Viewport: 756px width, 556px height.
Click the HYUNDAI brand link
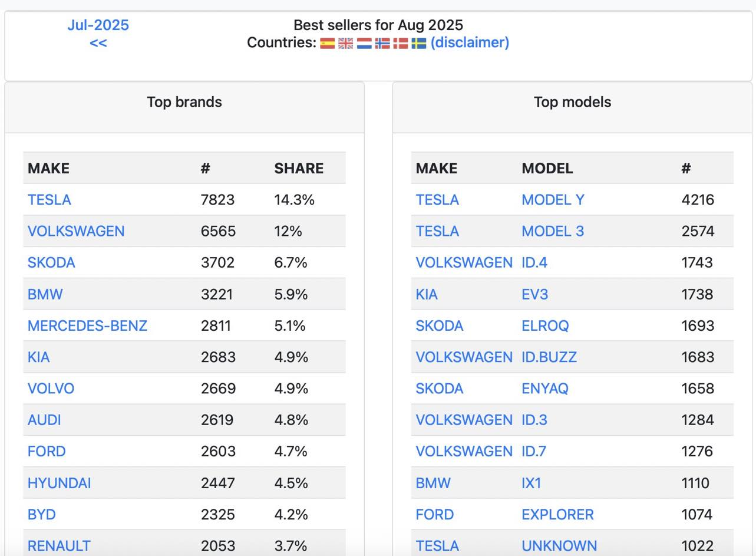point(60,483)
